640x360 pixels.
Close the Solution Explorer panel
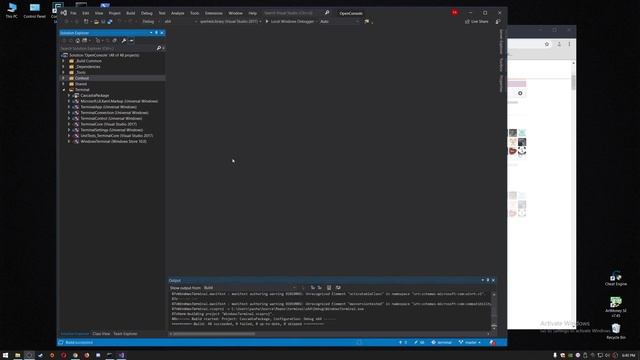162,33
